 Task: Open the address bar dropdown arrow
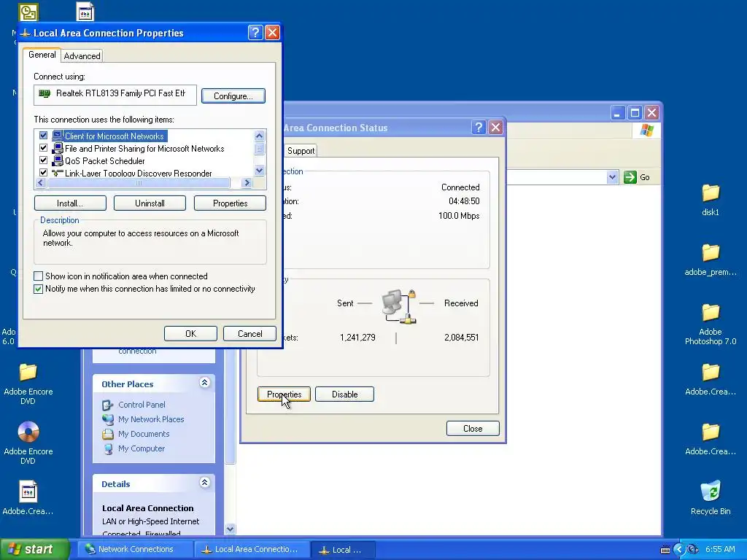point(612,178)
